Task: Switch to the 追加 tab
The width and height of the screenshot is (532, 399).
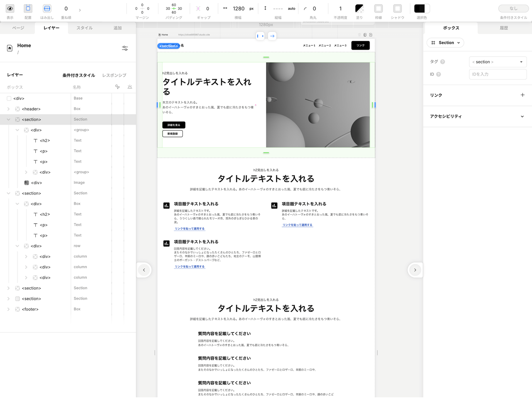Action: click(x=118, y=28)
